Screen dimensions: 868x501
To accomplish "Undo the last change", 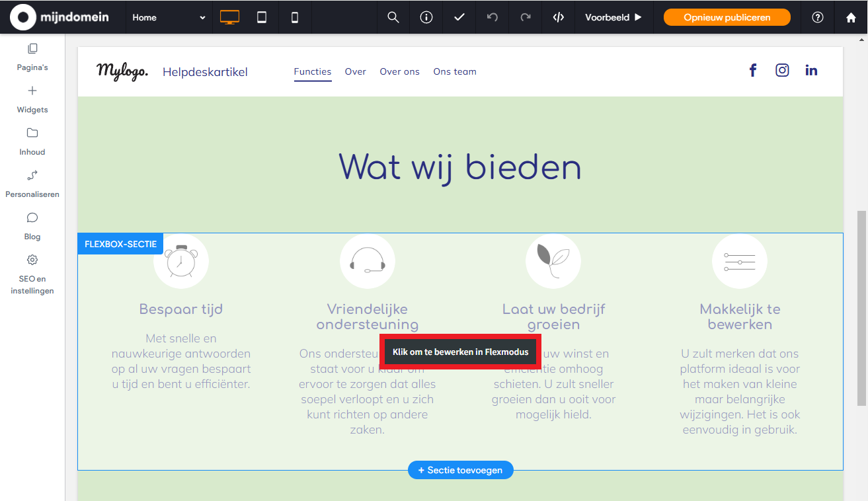I will click(492, 17).
